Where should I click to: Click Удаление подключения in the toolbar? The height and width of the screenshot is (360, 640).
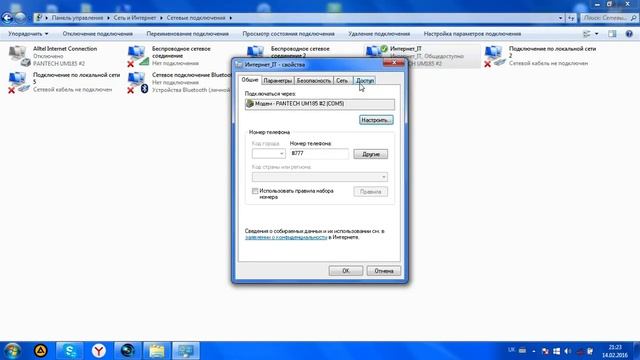pos(379,34)
